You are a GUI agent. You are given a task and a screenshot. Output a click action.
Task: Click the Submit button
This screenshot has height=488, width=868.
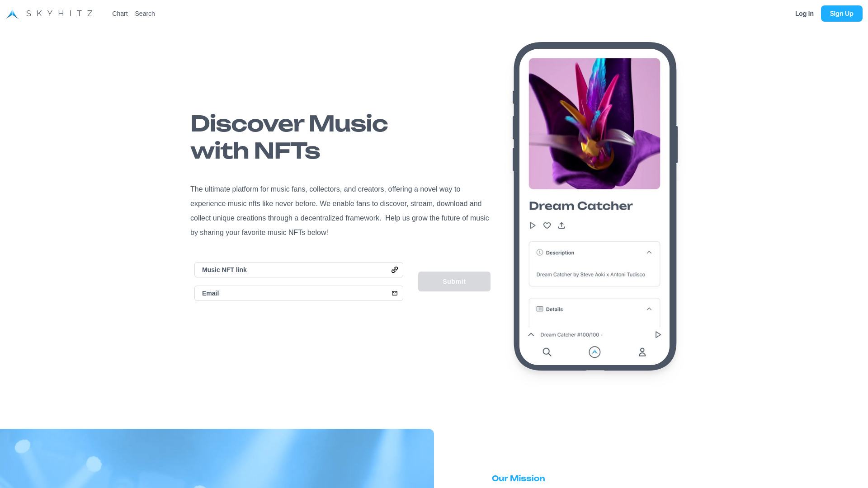(454, 281)
